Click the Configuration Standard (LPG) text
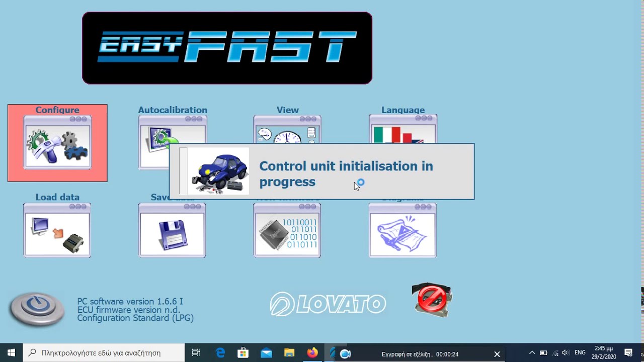 [135, 318]
